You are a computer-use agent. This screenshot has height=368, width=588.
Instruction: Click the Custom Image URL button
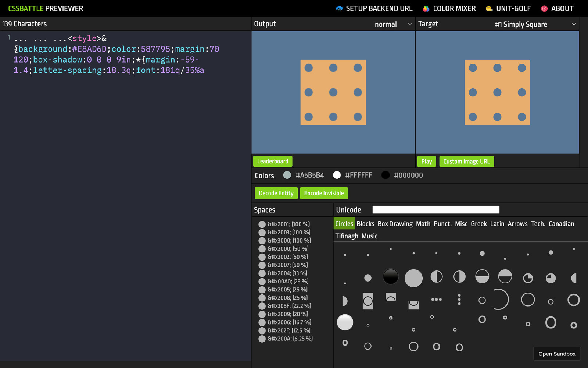[x=467, y=161]
